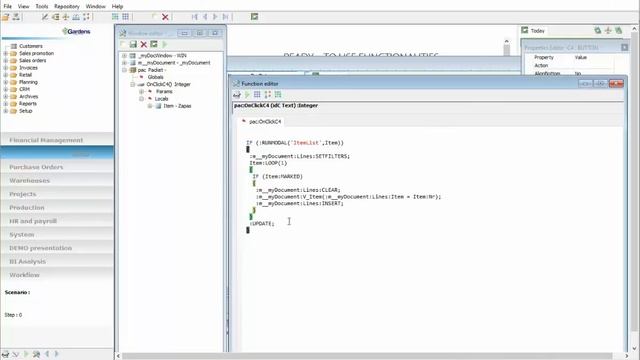The image size is (640, 360).
Task: Click the green grid icon in main toolbar
Action: point(115,17)
